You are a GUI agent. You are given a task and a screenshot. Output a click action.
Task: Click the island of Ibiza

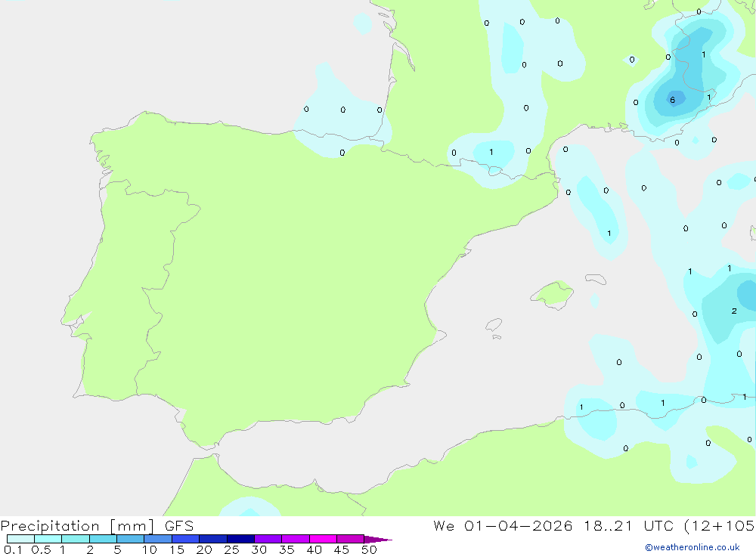tap(494, 325)
